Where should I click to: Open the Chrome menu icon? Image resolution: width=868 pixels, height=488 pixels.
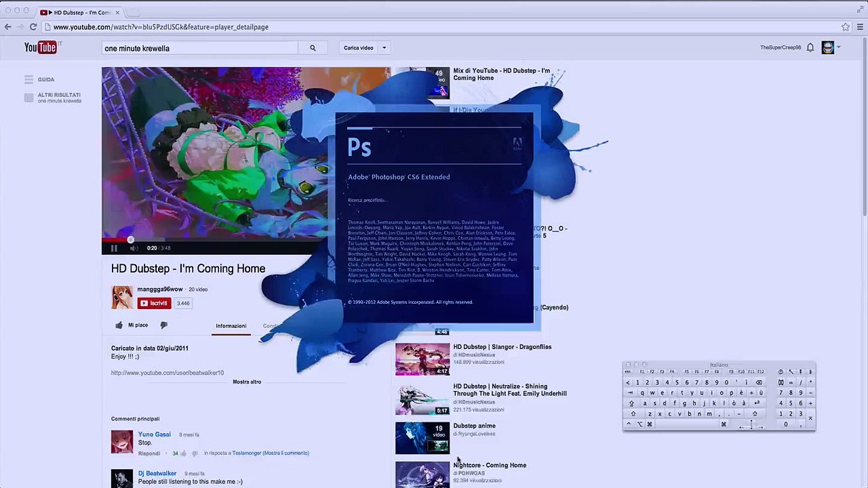(860, 27)
